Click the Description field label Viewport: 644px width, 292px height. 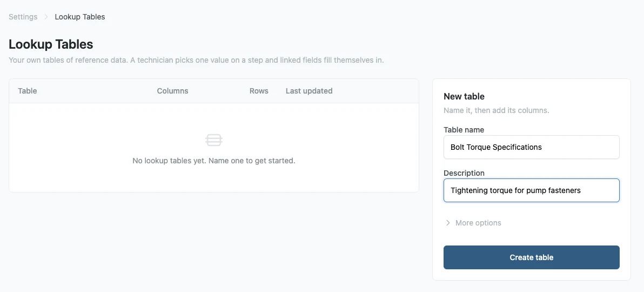tap(464, 173)
